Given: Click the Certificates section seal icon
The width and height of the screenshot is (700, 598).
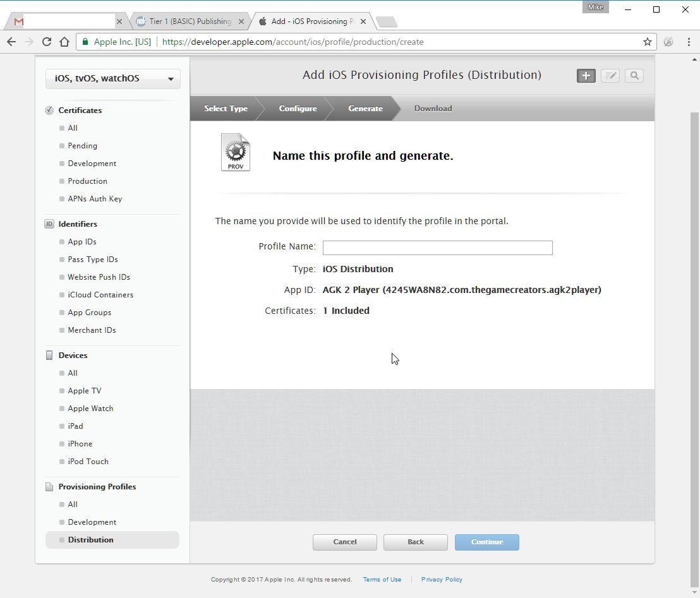Looking at the screenshot, I should point(49,111).
